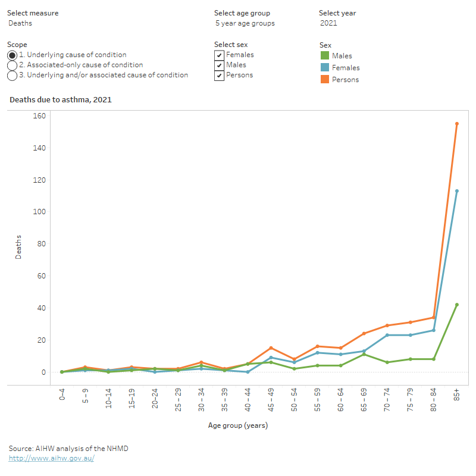This screenshot has width=476, height=476.
Task: Click the blue Females legend swatch
Action: pos(324,68)
